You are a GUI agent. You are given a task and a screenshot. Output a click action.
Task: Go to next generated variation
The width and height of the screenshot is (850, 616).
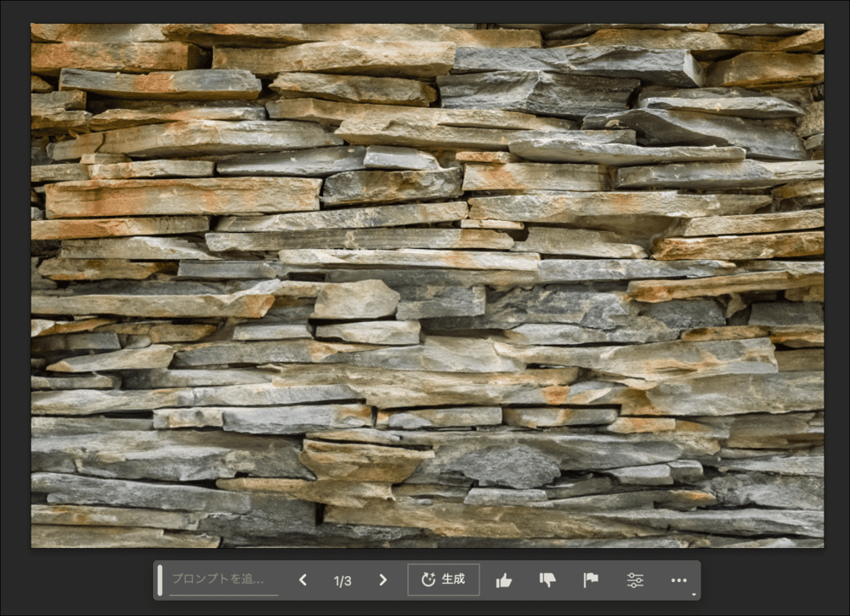tap(382, 580)
